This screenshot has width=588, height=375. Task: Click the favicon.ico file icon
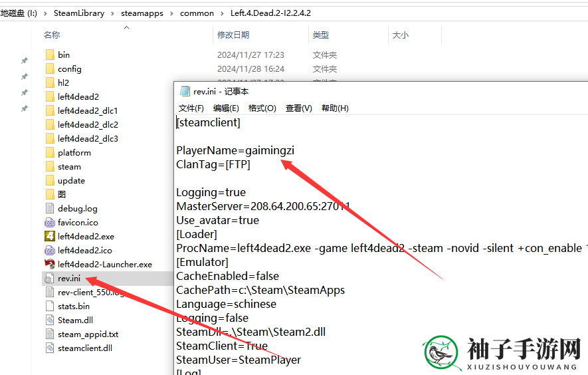click(x=50, y=223)
